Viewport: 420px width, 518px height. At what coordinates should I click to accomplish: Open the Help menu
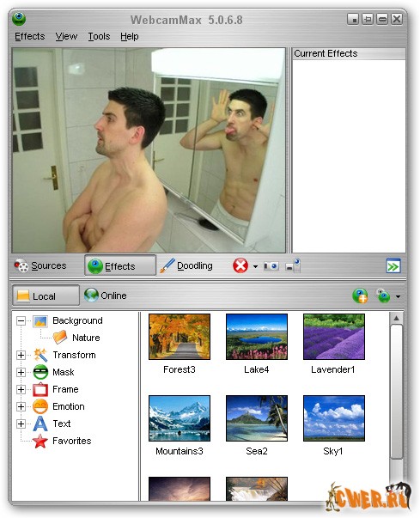tap(129, 36)
